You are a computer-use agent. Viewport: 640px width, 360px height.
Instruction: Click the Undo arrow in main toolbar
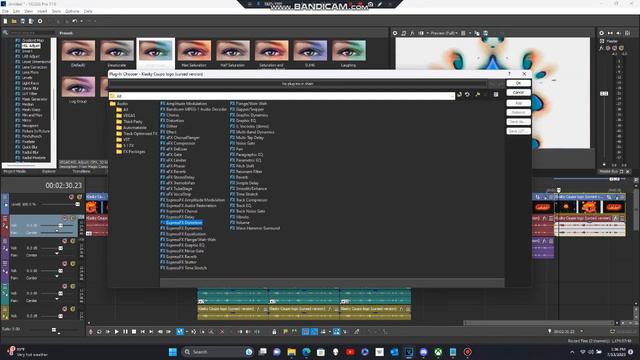click(x=75, y=21)
